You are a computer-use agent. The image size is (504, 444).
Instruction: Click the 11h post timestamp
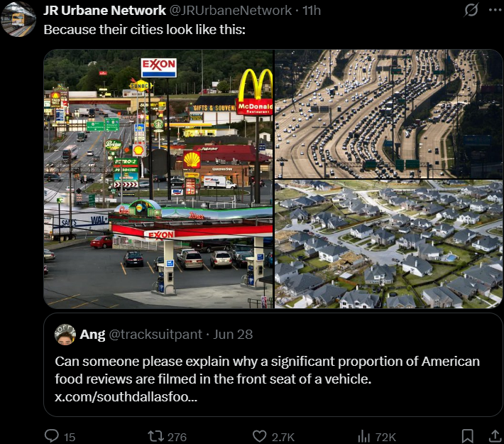[312, 10]
